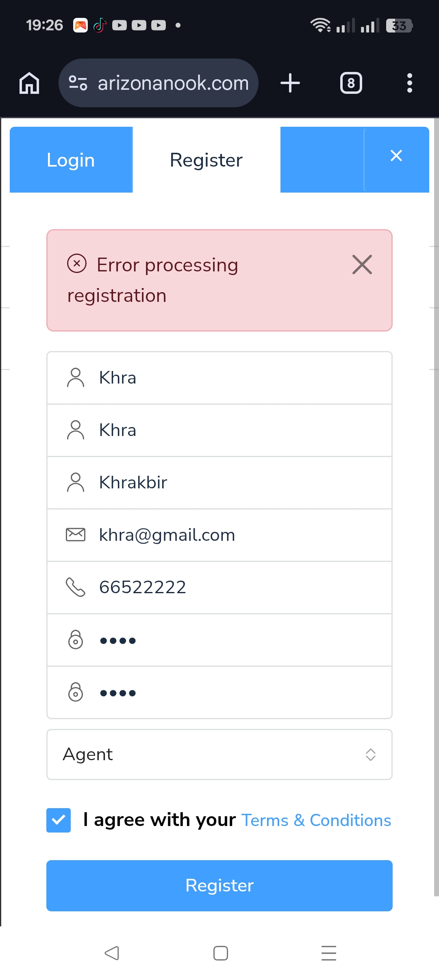
Task: Open a new tab with plus icon
Action: coord(290,83)
